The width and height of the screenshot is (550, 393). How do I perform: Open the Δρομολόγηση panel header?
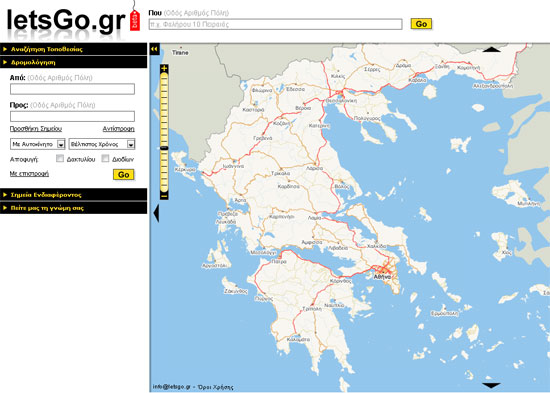click(x=74, y=62)
